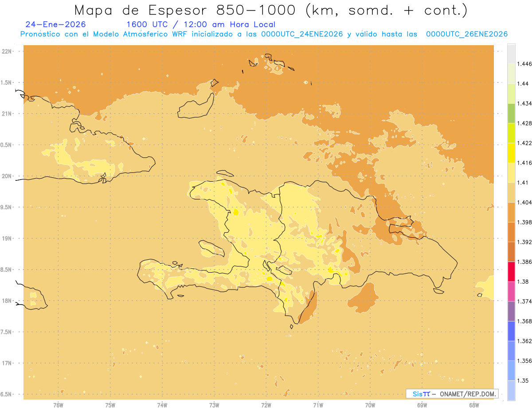Viewport: 532px width, 411px height.
Task: Pick the pink swatch between 1.374 and 1.38
Action: coord(511,291)
